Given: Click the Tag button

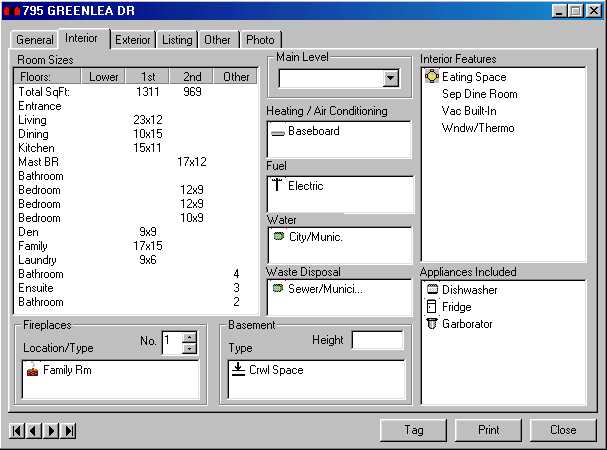Looking at the screenshot, I should [x=413, y=430].
